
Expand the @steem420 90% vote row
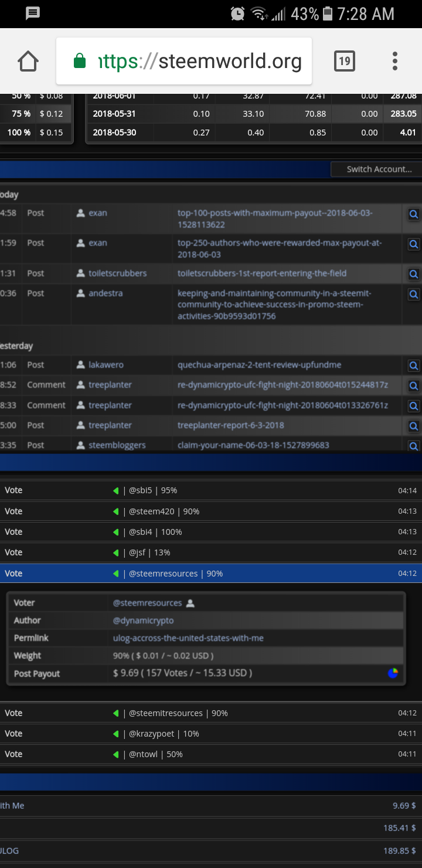[211, 511]
